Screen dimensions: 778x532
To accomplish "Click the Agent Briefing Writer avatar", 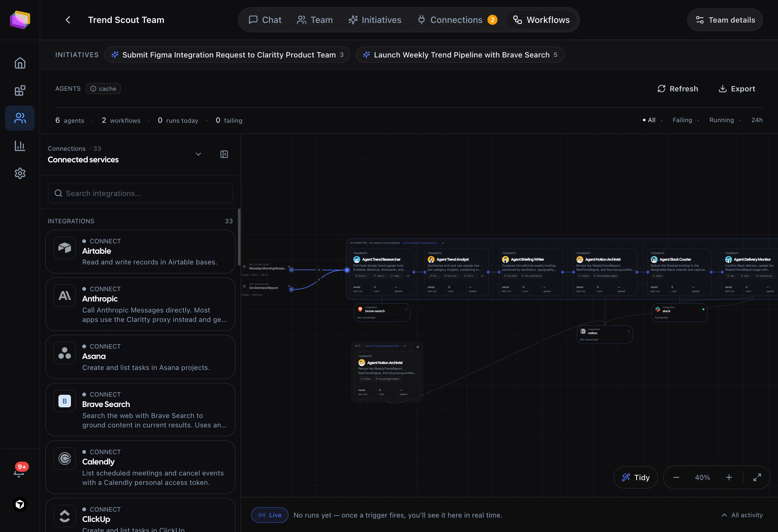I will (x=505, y=259).
